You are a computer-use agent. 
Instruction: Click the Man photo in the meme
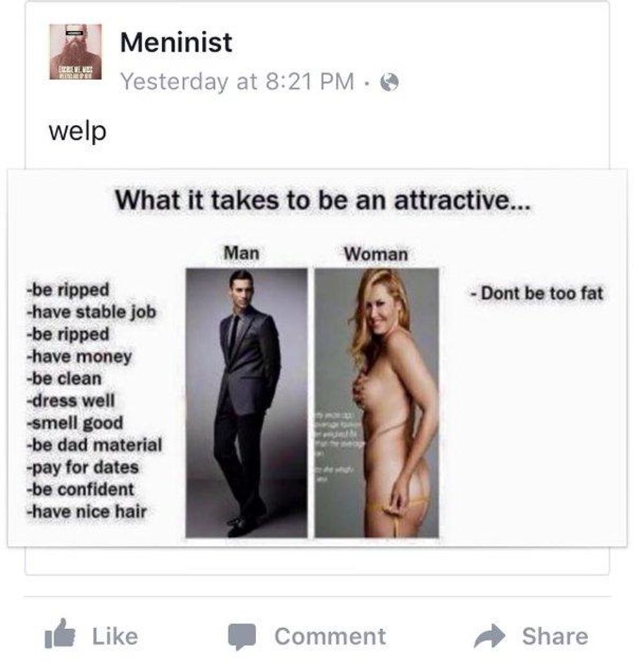click(x=246, y=403)
